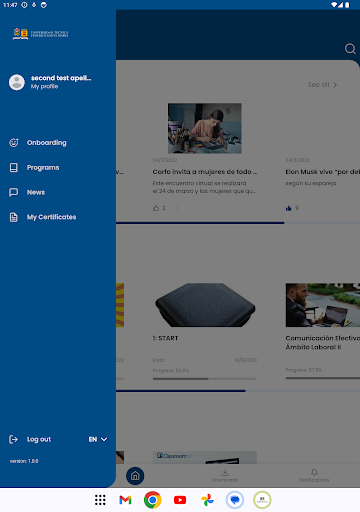Click Comunicación Efectiva progress bar
Viewport: 360px width, 512px height.
(x=323, y=378)
